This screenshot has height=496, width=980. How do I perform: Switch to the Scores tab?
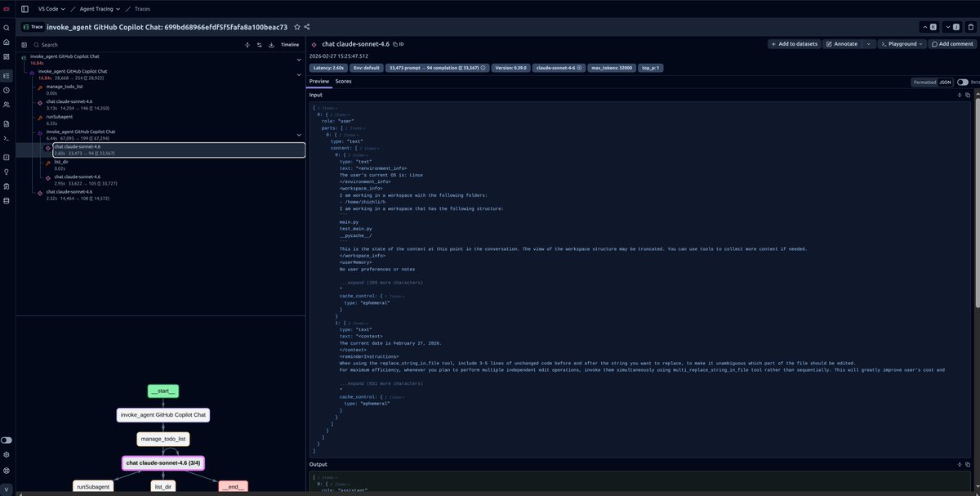(344, 82)
